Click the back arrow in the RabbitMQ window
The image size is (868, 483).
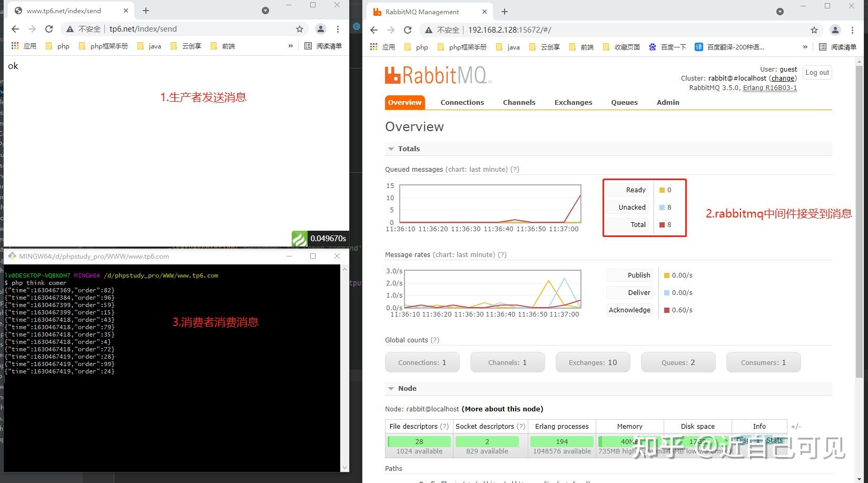[374, 30]
